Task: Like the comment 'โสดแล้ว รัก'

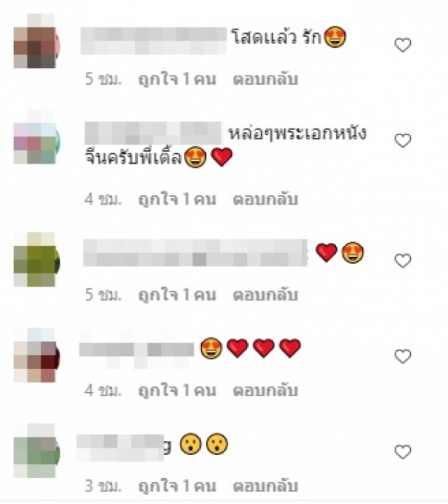Action: coord(402,45)
